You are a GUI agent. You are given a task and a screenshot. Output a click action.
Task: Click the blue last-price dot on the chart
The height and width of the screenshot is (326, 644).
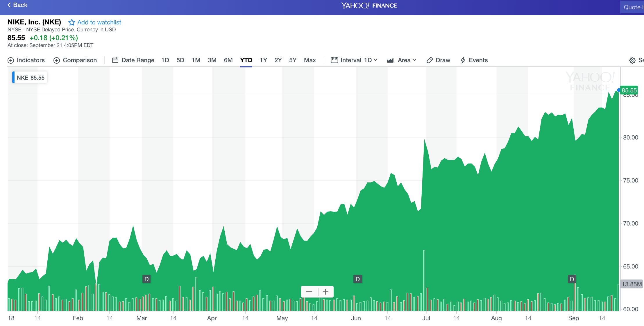click(619, 90)
